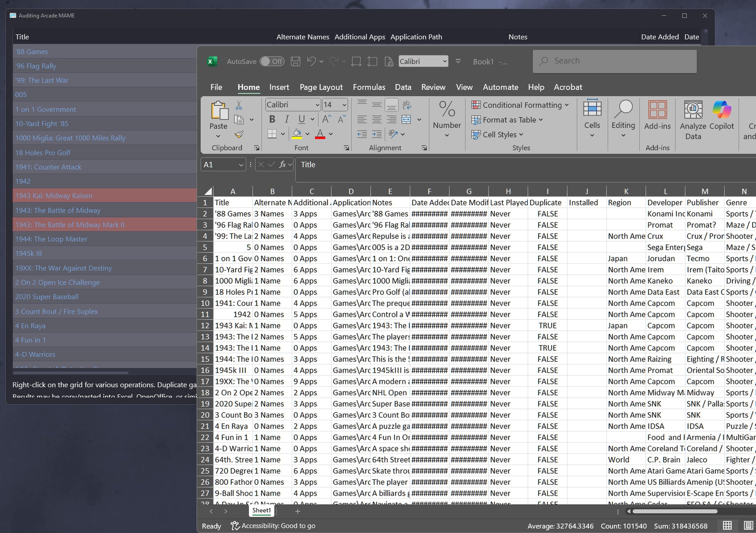Screen dimensions: 756x533
Task: Open the Name Box dropdown arrow
Action: click(241, 165)
